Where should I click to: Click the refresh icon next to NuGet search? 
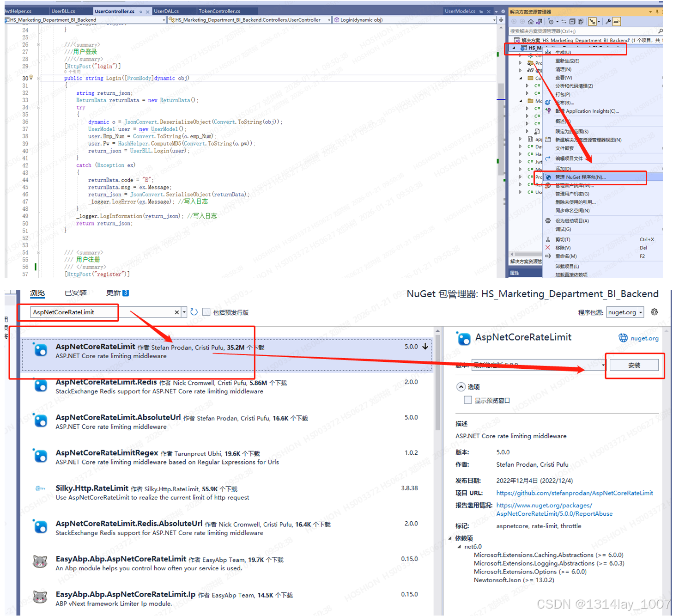194,312
